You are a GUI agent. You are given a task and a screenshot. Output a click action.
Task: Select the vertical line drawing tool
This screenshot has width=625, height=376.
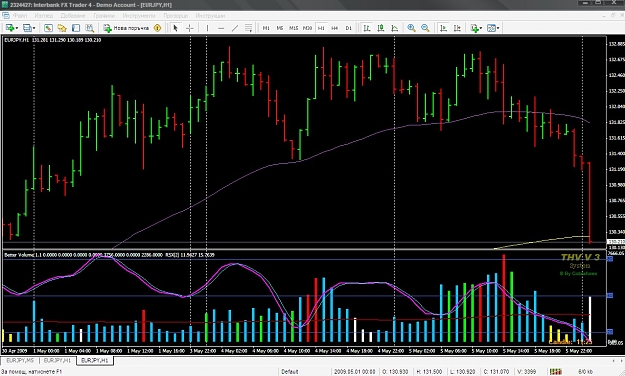click(207, 28)
